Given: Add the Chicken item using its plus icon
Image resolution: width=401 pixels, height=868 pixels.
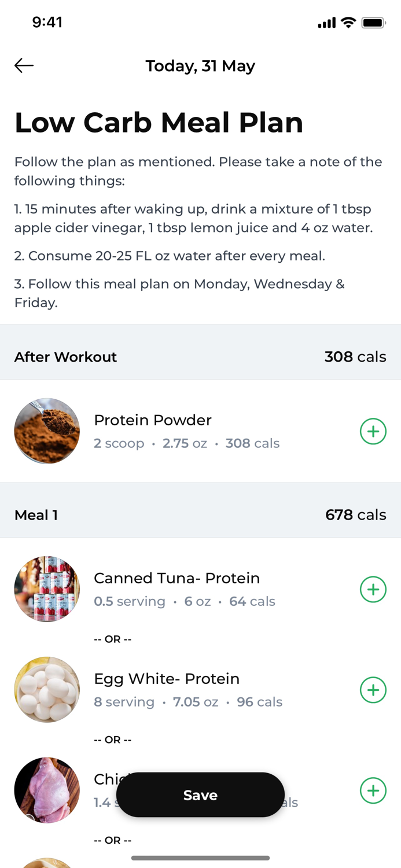Looking at the screenshot, I should pos(373,790).
